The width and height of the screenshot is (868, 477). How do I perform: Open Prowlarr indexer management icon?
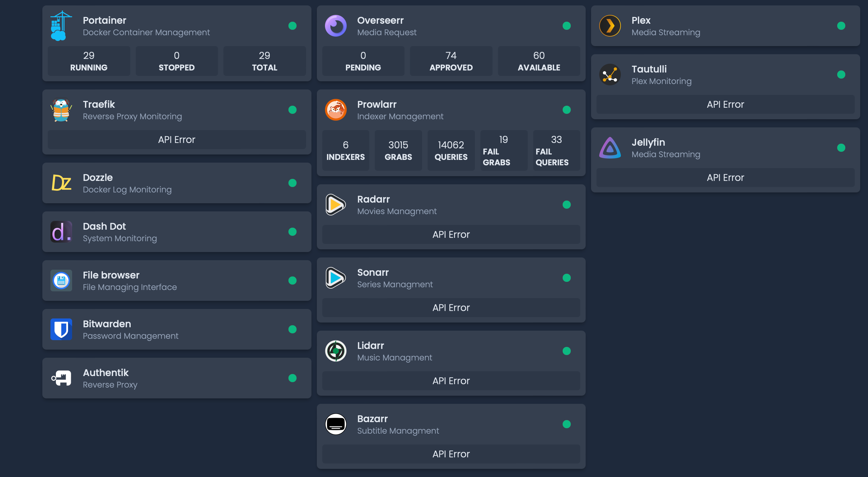click(335, 110)
